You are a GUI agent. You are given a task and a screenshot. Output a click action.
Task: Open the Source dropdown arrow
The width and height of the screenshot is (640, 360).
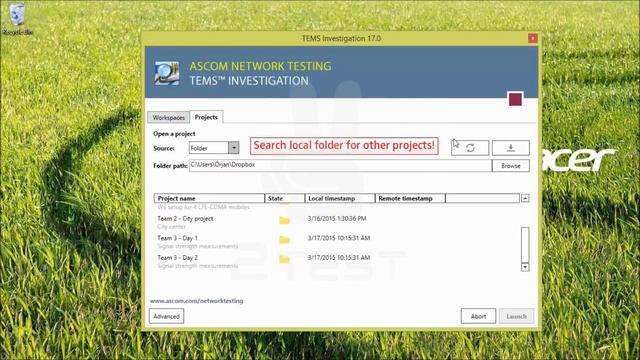(233, 148)
